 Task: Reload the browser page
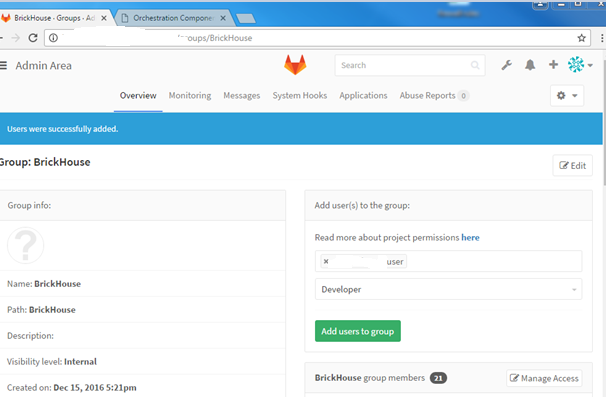coord(33,38)
